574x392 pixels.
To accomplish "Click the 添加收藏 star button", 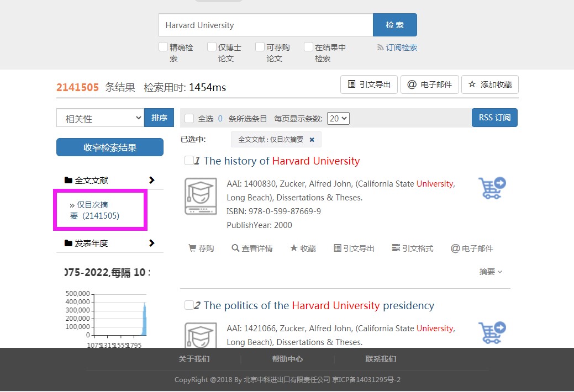I will [x=490, y=84].
